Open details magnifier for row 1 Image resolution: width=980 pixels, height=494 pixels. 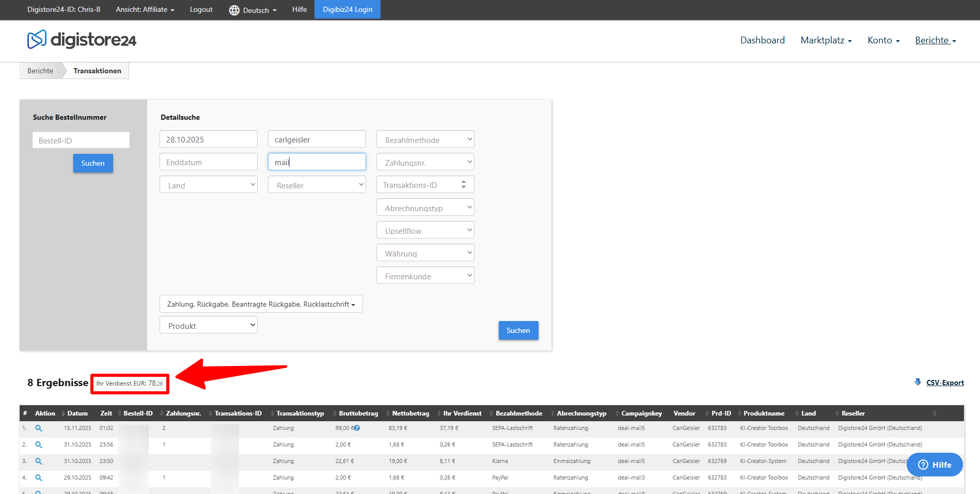38,428
